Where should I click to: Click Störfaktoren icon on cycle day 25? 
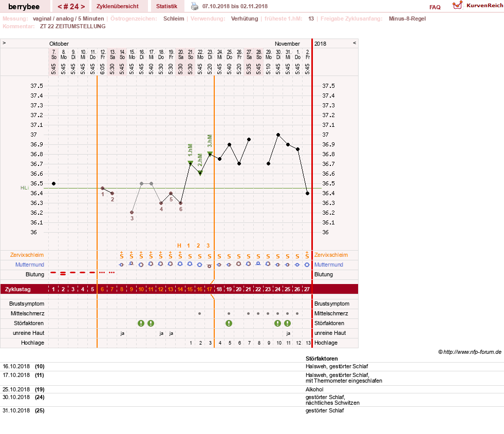287,323
